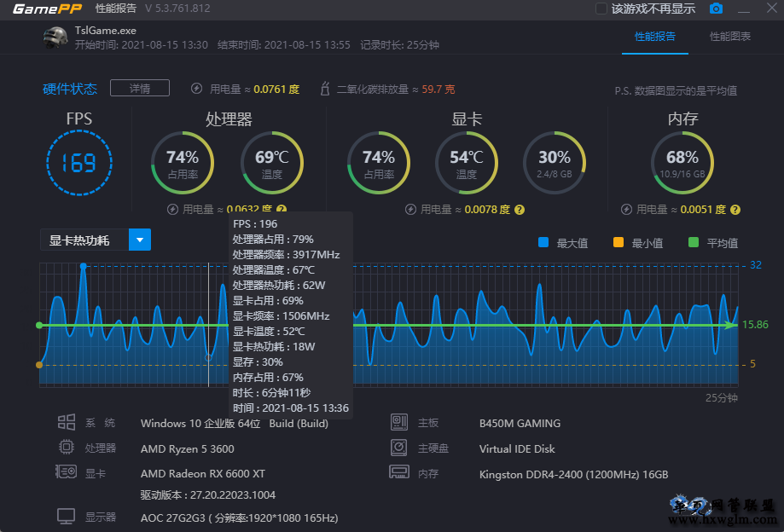Viewport: 784px width, 532px height.
Task: Click the graphics card icon near Radeon RX 6600 XT
Action: [66, 471]
